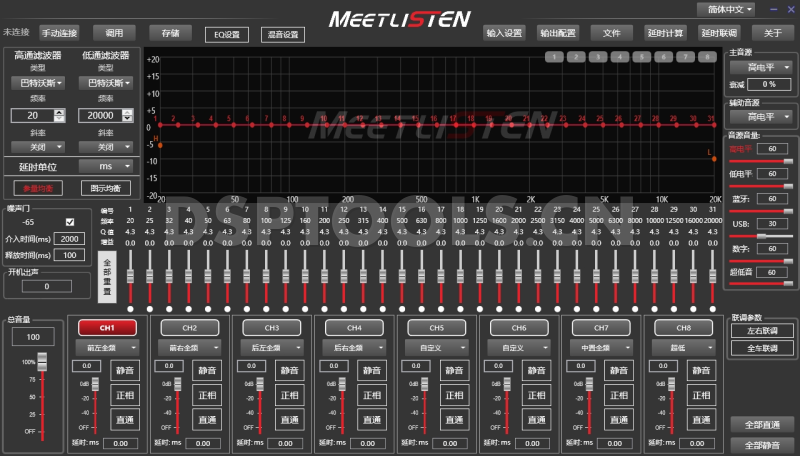Click white dot below band 31 fader
Viewport: 800px width, 456px height.
(713, 309)
